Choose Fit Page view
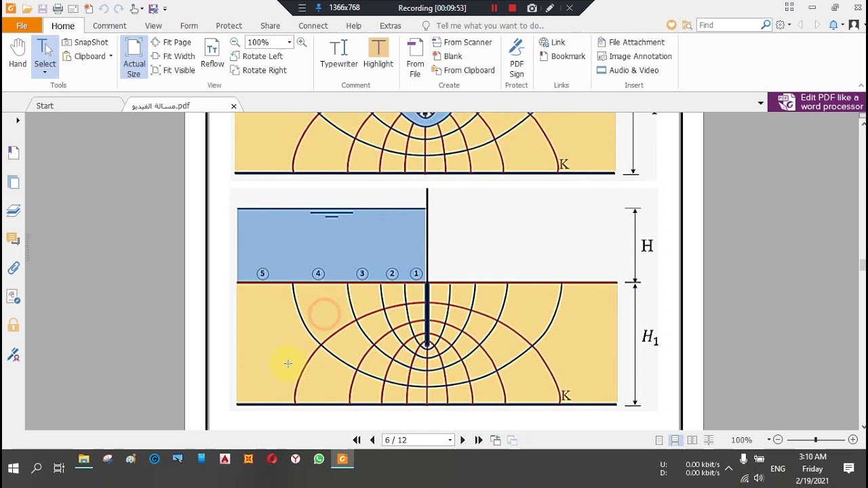 click(x=171, y=42)
